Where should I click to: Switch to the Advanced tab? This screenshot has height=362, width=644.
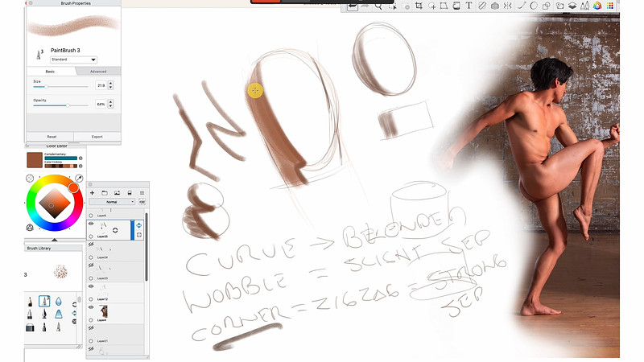(x=98, y=72)
